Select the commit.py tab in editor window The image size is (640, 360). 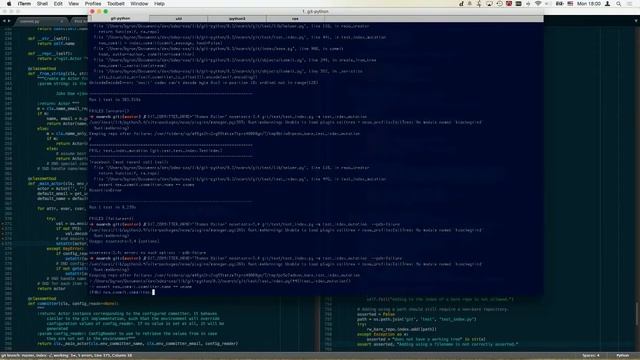click(40, 21)
